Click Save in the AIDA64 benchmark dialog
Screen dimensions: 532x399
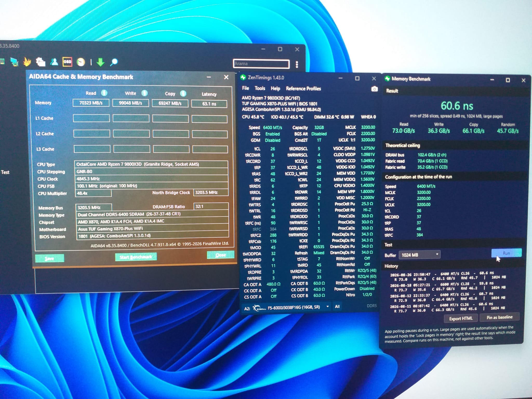(x=49, y=258)
